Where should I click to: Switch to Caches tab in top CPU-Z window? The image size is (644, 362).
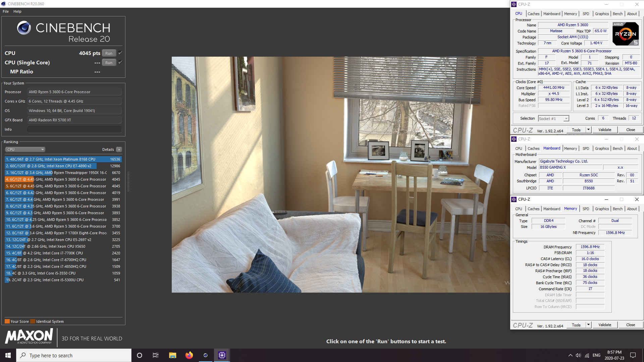point(533,14)
